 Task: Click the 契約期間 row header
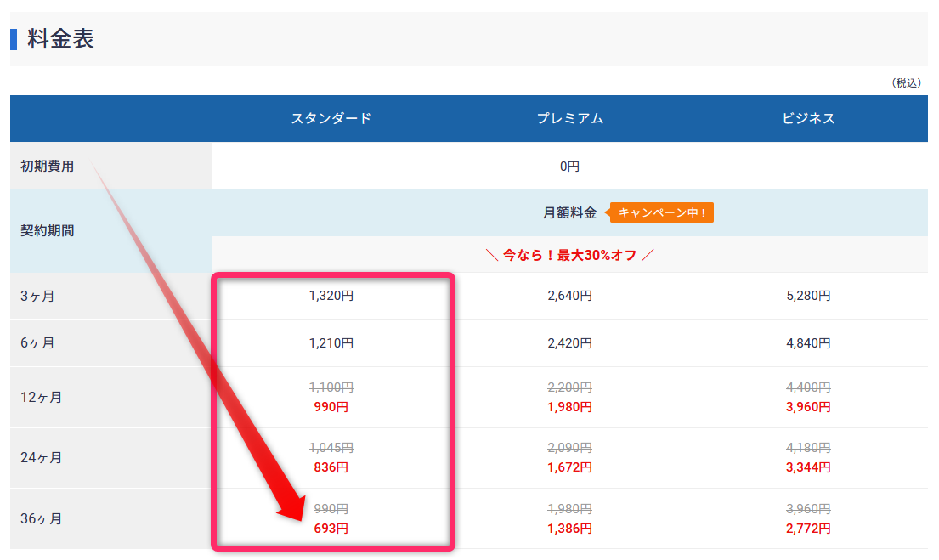pos(48,230)
